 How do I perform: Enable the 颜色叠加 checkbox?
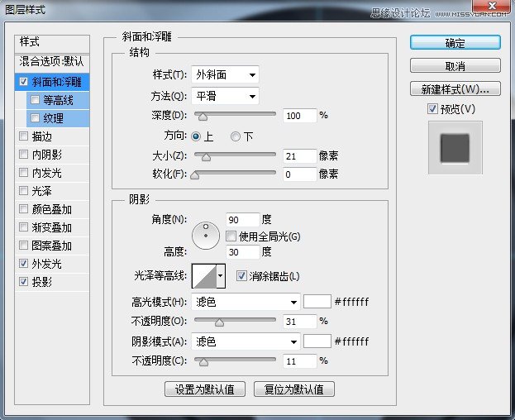[x=23, y=208]
